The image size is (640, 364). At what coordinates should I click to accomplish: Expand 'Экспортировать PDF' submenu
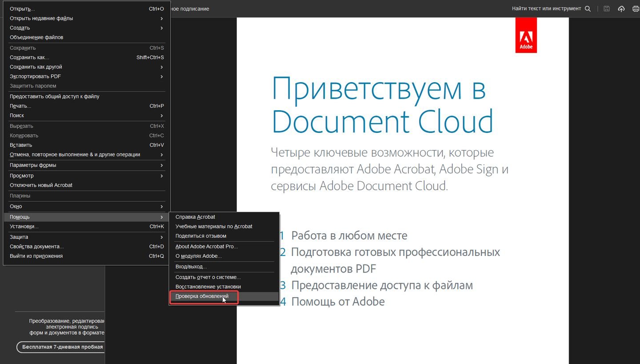[x=87, y=76]
